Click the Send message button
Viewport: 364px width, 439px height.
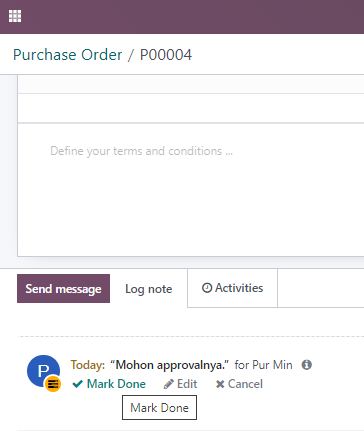[63, 289]
